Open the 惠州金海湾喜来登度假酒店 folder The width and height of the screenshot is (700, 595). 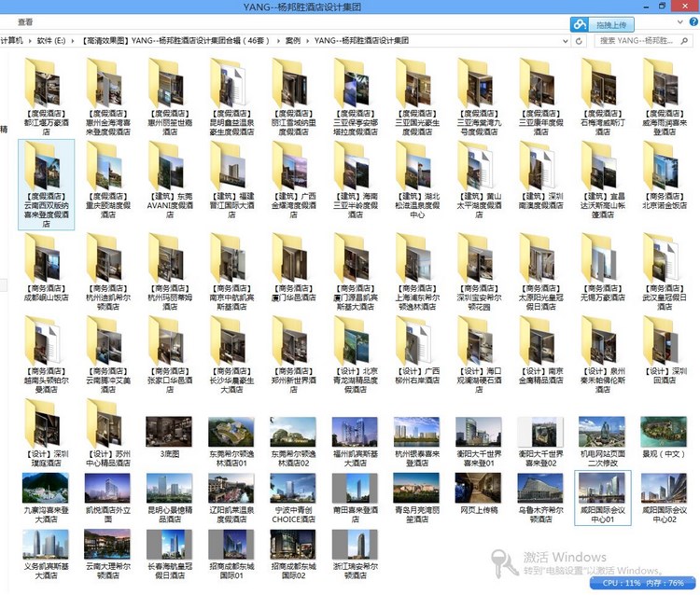coord(108,97)
